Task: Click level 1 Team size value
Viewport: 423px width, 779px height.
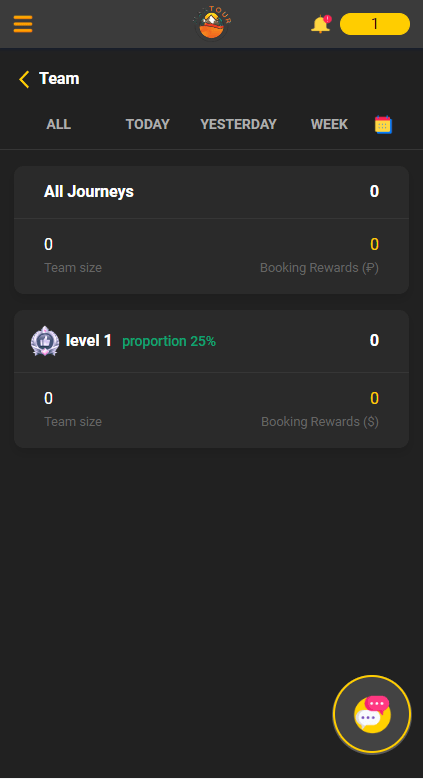Action: [x=48, y=398]
